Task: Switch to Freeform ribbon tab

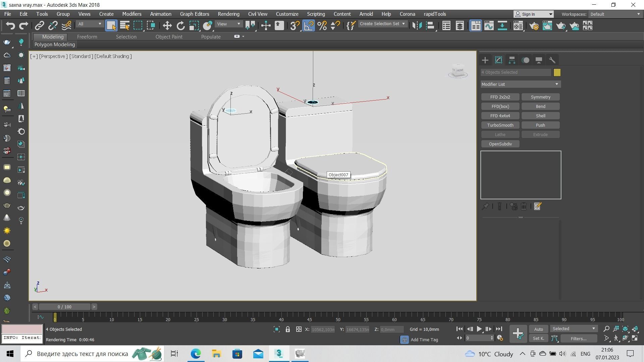Action: pos(87,37)
